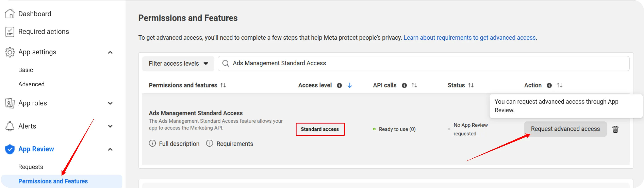
Task: Click the App Review sidebar label
Action: click(36, 149)
